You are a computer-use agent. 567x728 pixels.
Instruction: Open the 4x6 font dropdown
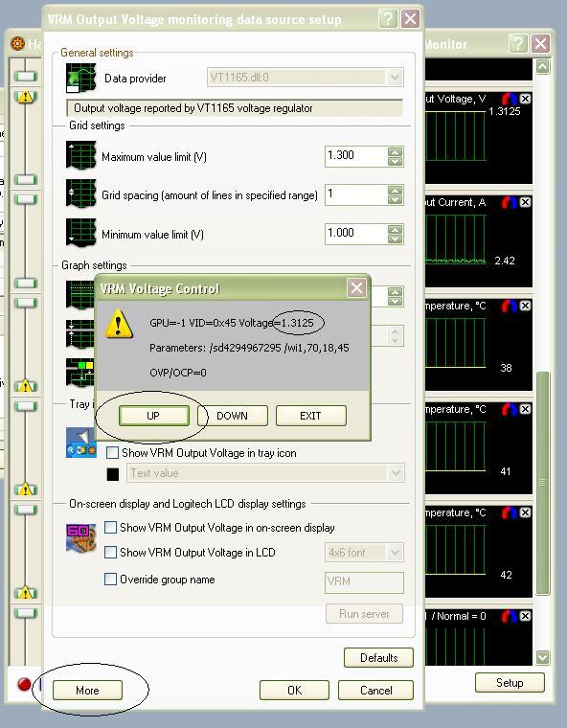(396, 552)
